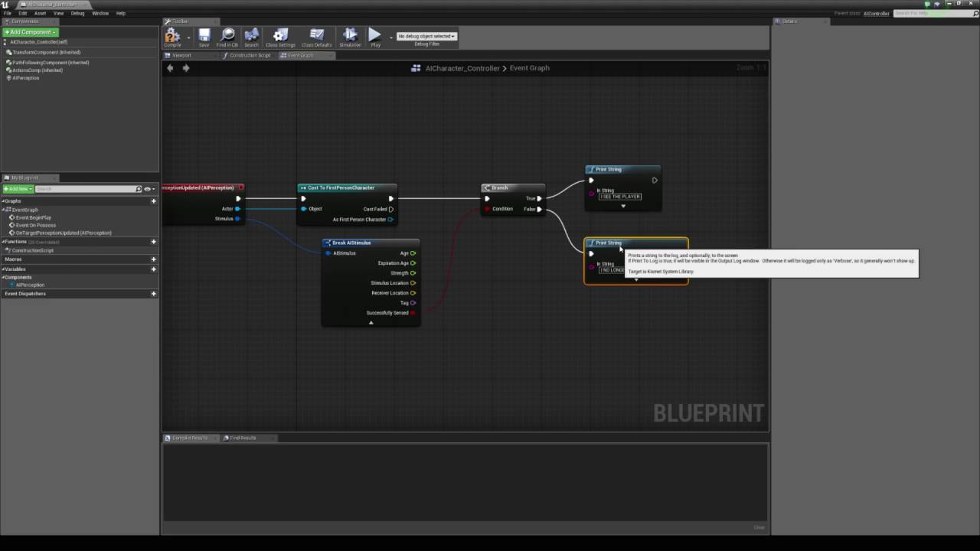Screen dimensions: 980x551
Task: Open Class Defaults from the toolbar
Action: pos(316,35)
